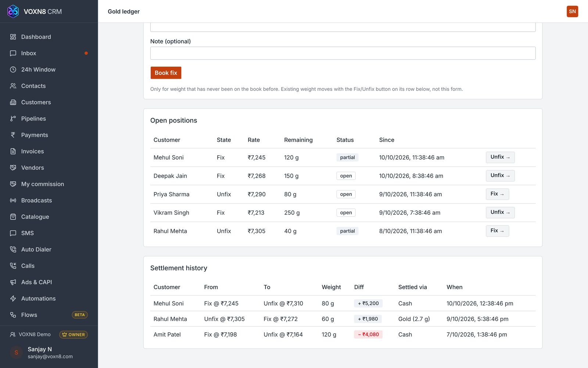Open the Auto Dialer phone icon
The height and width of the screenshot is (368, 588).
point(13,250)
